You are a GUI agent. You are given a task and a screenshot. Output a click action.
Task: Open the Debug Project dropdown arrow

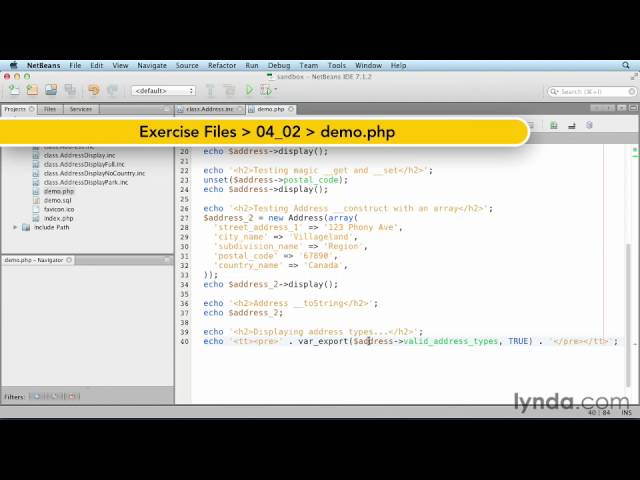click(276, 89)
